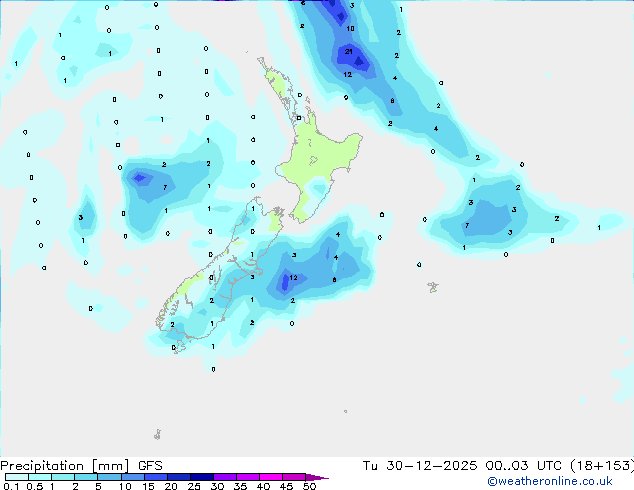The width and height of the screenshot is (634, 490).
Task: Pick the legend swatch between 0.5 and 1
Action: coord(40,477)
